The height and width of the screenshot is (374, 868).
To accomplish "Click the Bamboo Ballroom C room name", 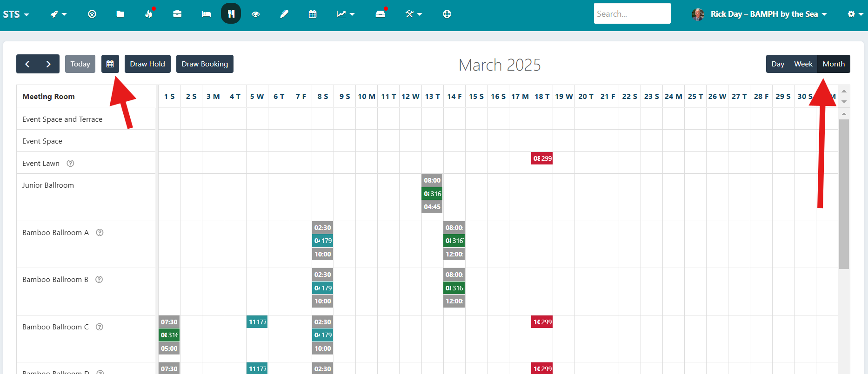I will click(x=55, y=327).
